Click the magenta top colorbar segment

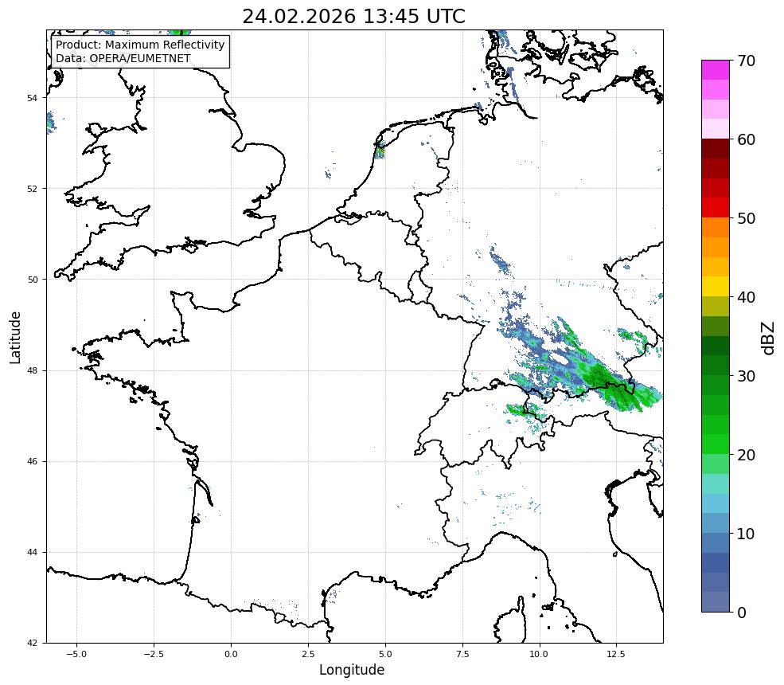tap(716, 70)
